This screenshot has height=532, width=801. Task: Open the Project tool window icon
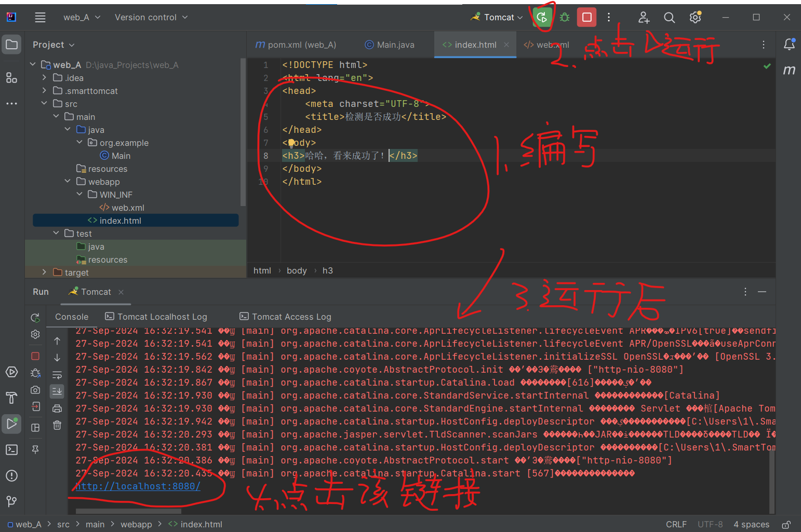tap(11, 45)
